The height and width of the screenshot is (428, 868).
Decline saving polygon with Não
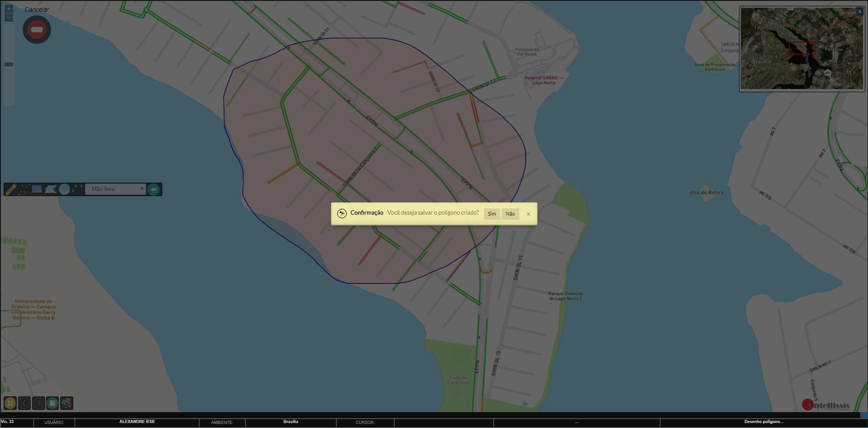[x=510, y=214]
